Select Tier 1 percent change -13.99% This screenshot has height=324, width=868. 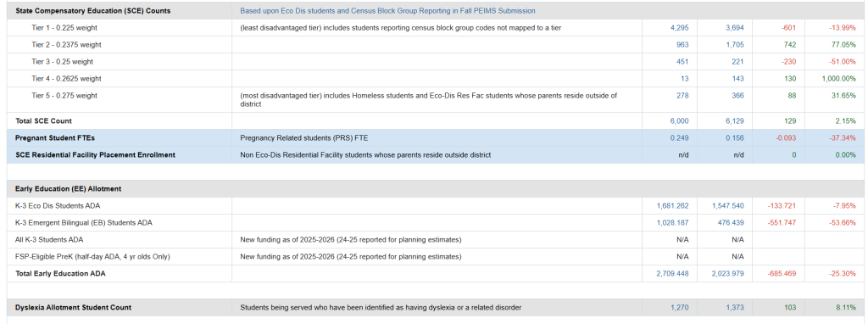point(842,28)
